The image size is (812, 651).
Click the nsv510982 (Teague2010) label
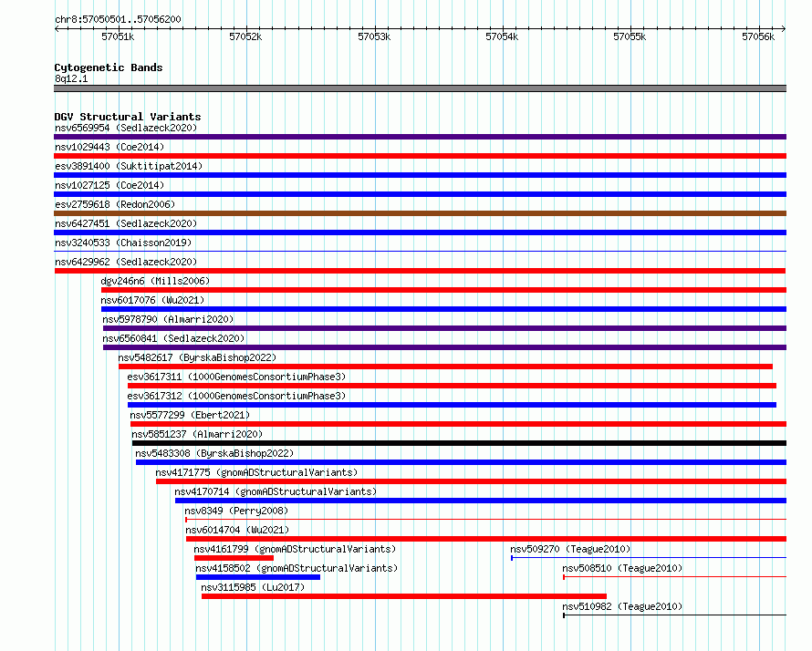pyautogui.click(x=622, y=606)
